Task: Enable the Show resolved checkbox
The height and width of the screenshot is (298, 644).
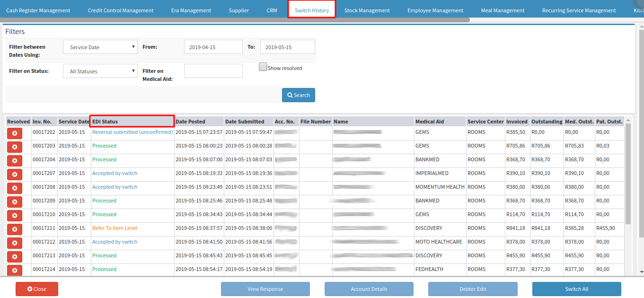Action: (x=263, y=67)
